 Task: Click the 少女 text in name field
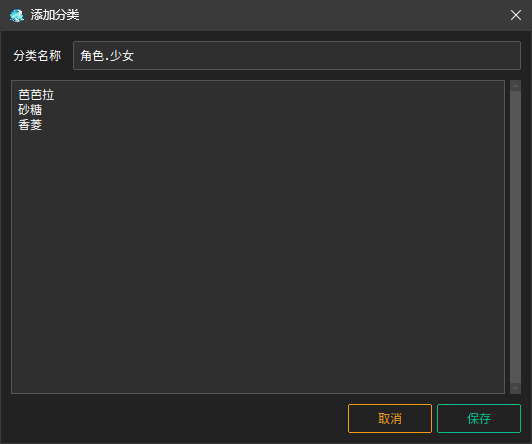tap(122, 56)
